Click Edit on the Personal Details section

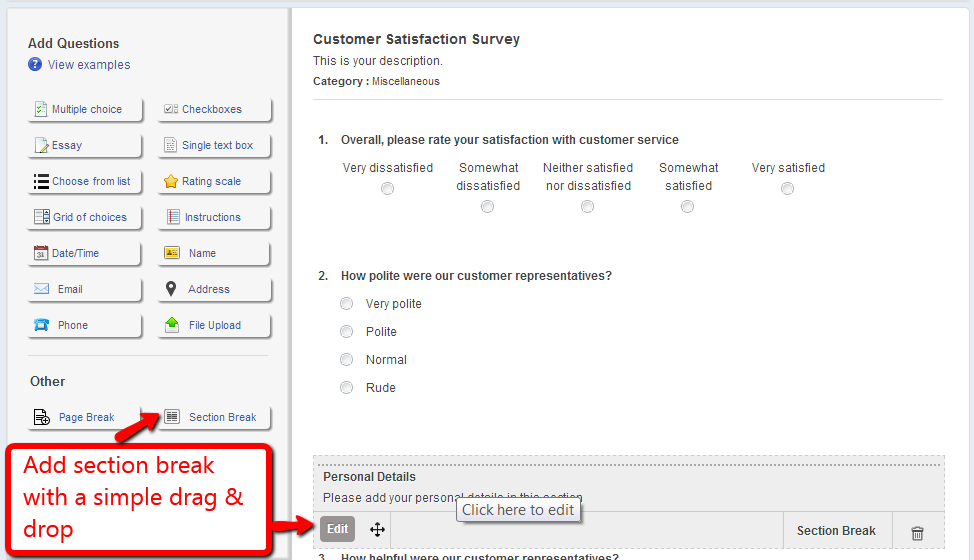338,530
